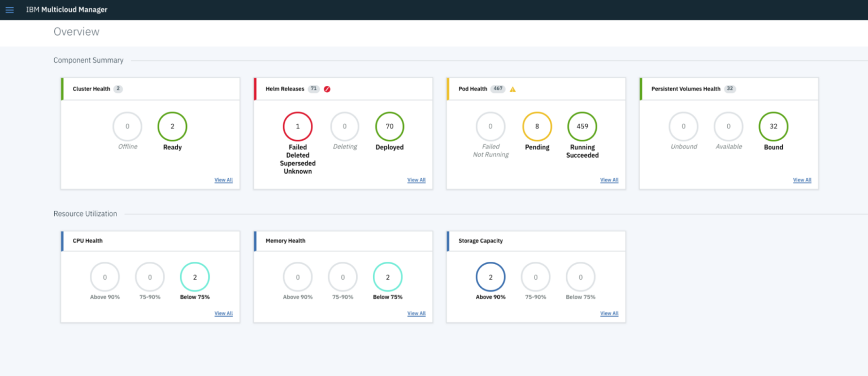Click the IBM Multicloud Manager title

[x=67, y=9]
